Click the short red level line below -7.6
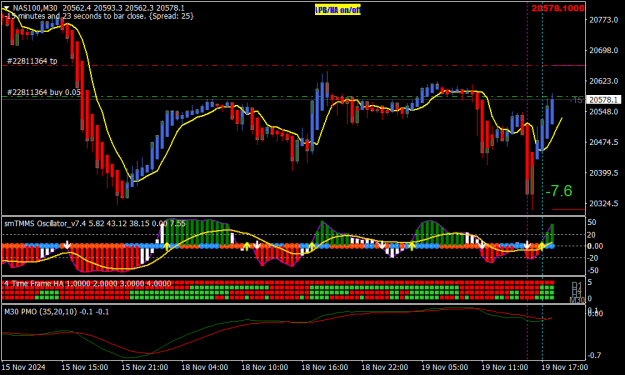The width and height of the screenshot is (625, 375). pyautogui.click(x=568, y=209)
